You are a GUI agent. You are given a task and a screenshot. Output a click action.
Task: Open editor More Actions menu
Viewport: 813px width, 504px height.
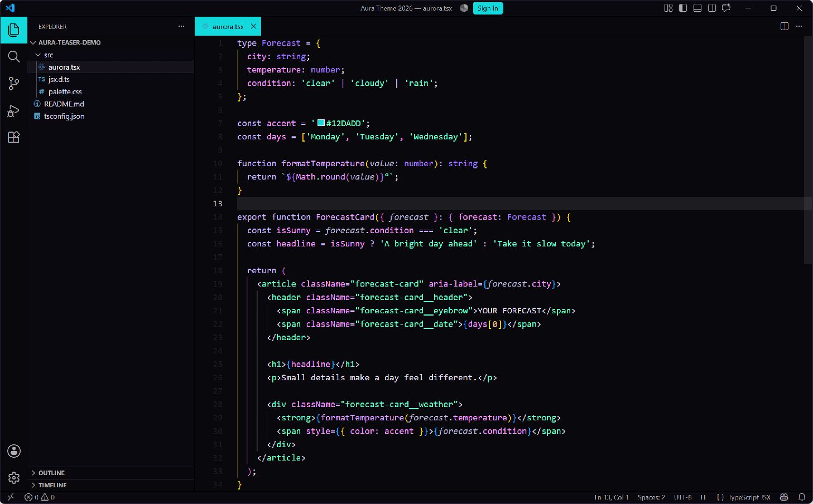click(799, 26)
